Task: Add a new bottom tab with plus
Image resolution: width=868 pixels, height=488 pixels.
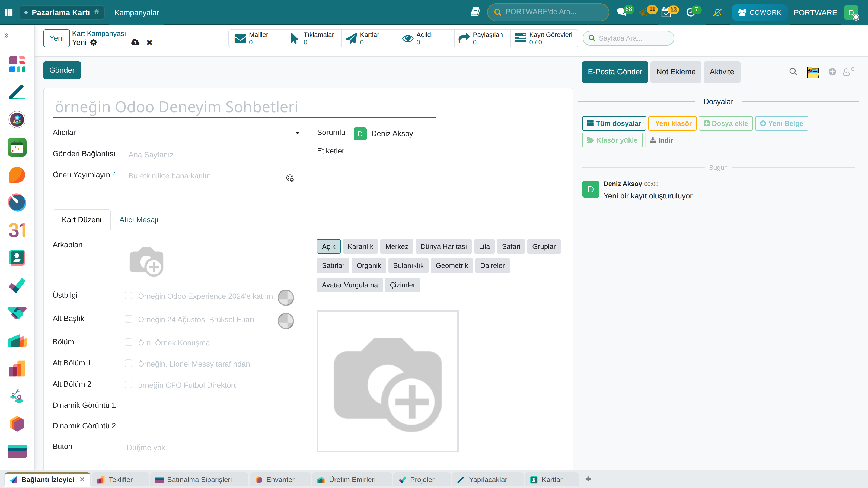Action: click(588, 479)
